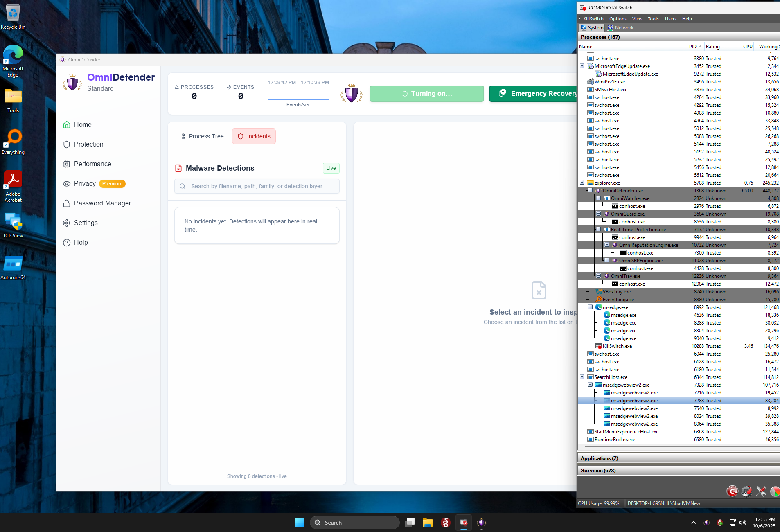Click the Live status badge
780x532 pixels.
331,168
